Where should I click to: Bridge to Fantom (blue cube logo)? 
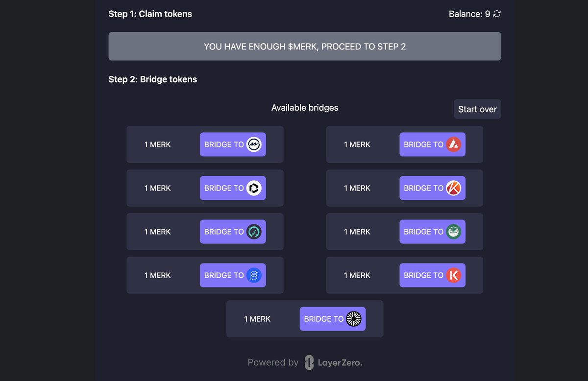click(233, 275)
